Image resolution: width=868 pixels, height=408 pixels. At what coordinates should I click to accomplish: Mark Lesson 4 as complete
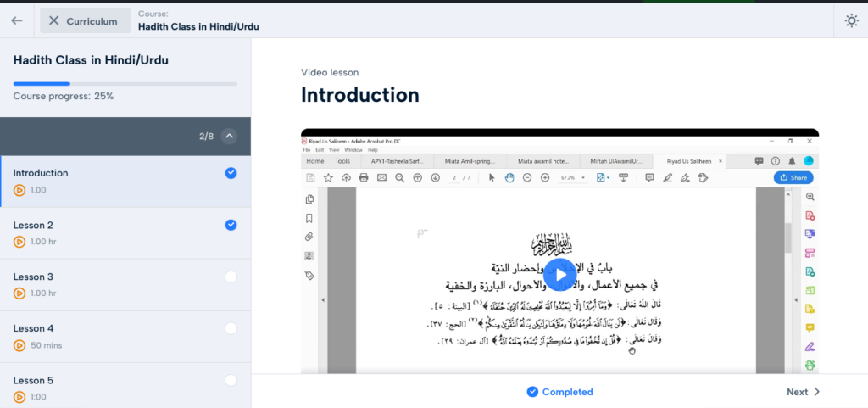pos(231,328)
